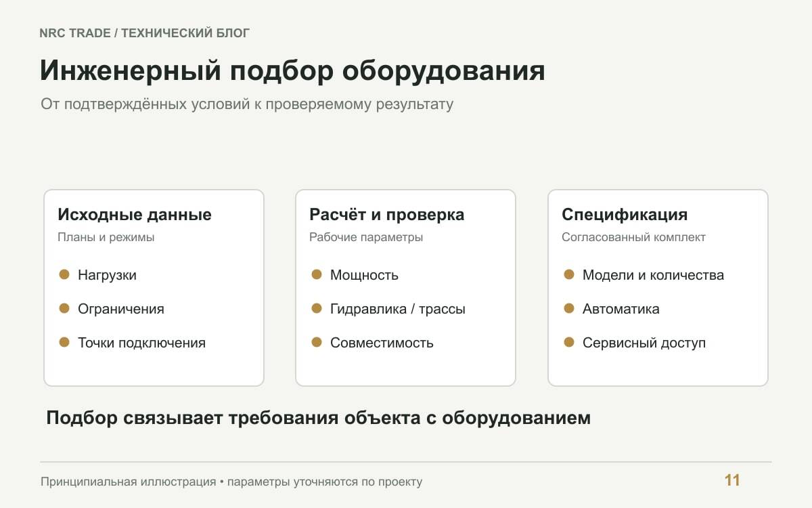Image resolution: width=812 pixels, height=508 pixels.
Task: Click the gold bullet next to Ограничения
Action: [x=64, y=308]
